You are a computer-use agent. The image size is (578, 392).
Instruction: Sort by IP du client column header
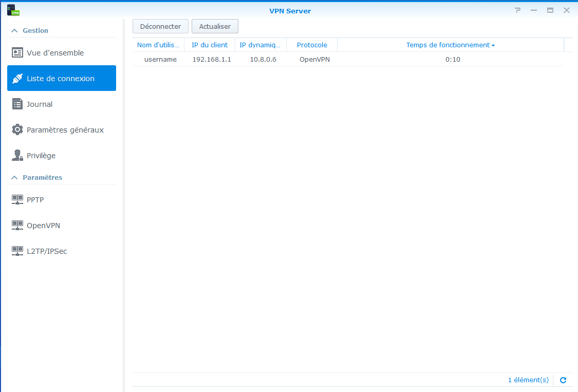[210, 45]
